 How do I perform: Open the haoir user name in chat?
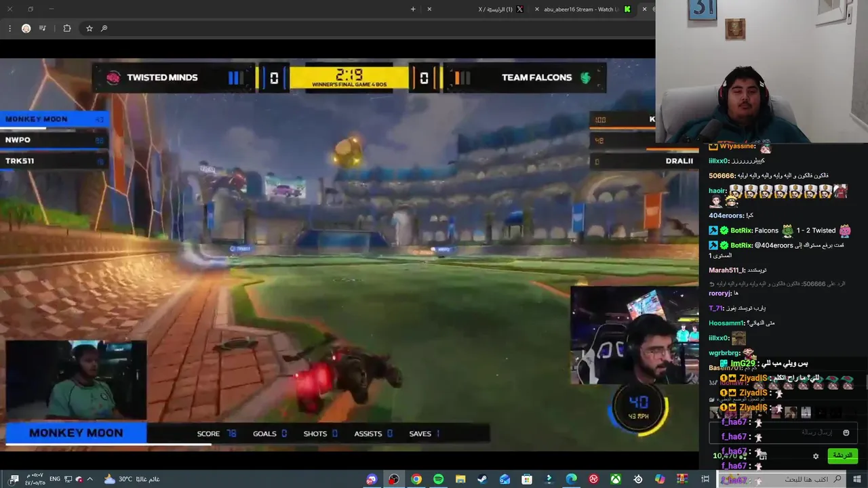click(717, 191)
